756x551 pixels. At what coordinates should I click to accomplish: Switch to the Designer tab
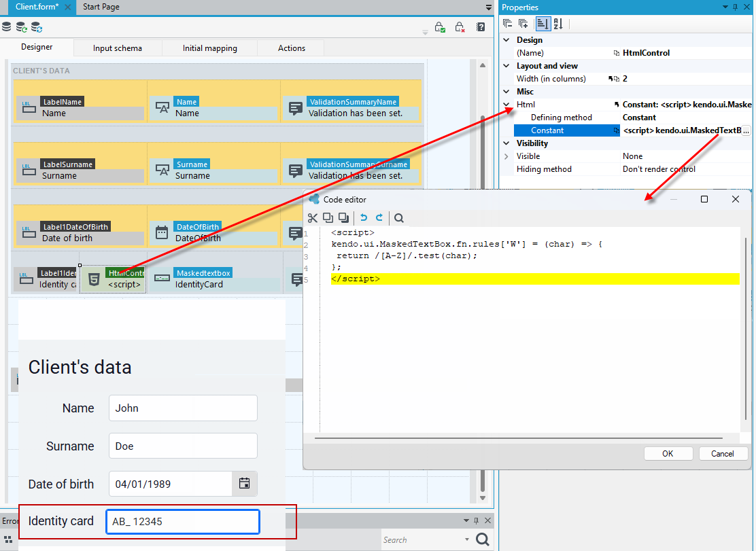click(x=37, y=47)
